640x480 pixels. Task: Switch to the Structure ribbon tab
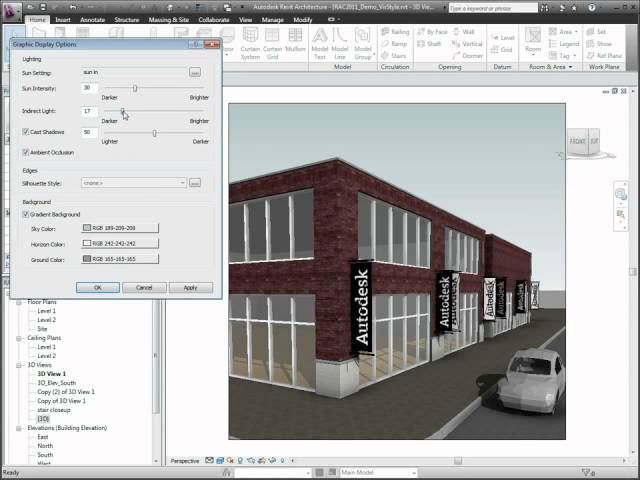(x=127, y=20)
